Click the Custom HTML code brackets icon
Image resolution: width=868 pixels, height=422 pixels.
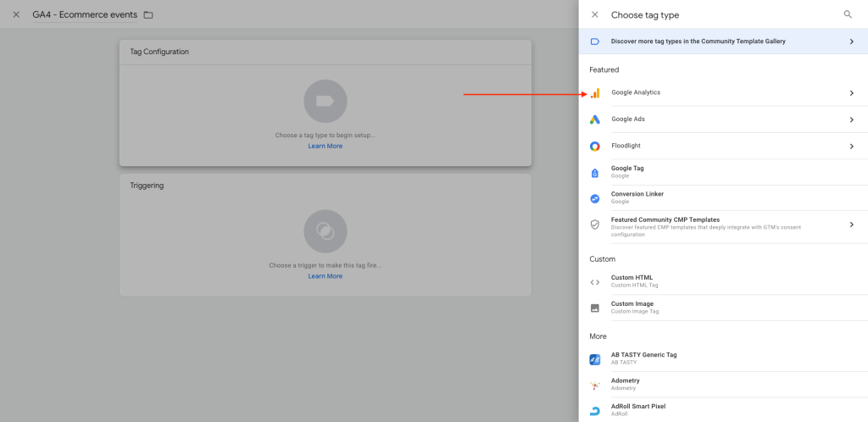(595, 281)
